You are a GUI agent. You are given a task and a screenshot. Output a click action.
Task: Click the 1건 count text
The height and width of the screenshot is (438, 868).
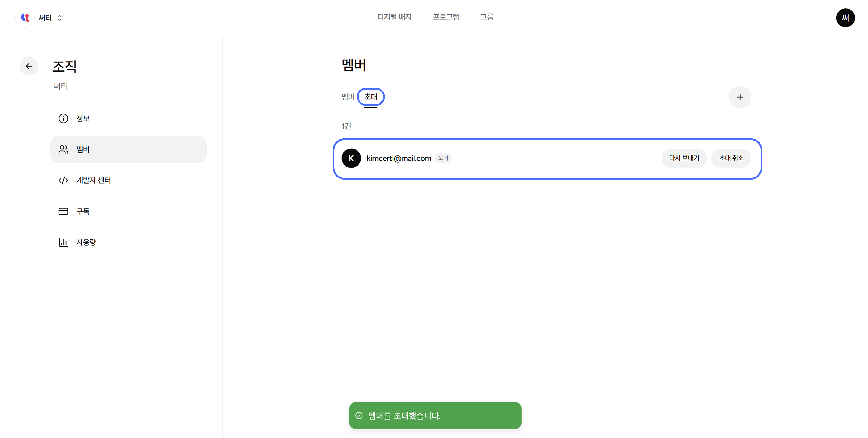346,126
